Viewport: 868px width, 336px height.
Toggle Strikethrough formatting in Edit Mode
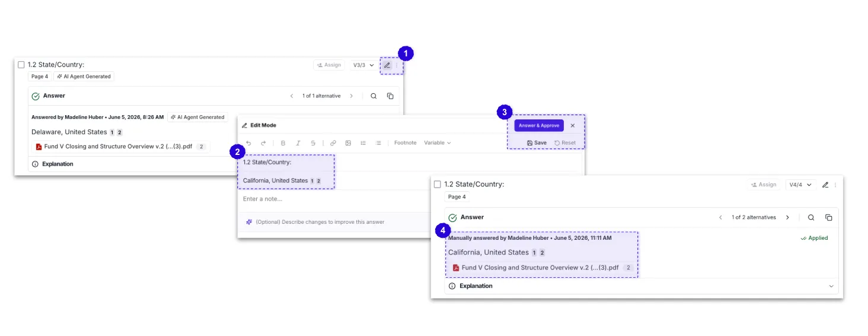coord(313,143)
